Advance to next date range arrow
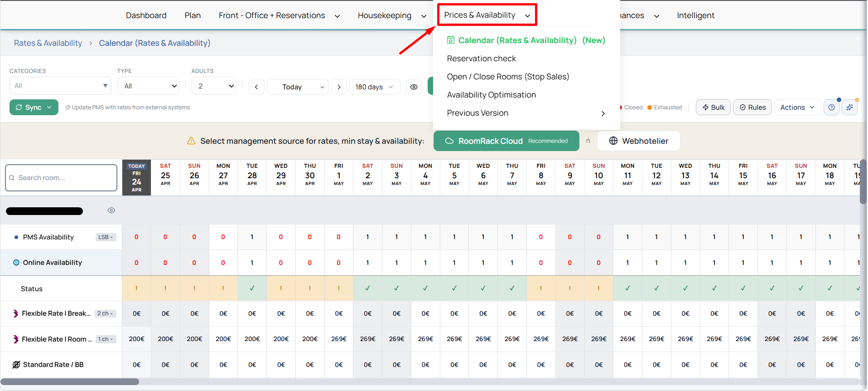The height and width of the screenshot is (391, 868). tap(339, 87)
